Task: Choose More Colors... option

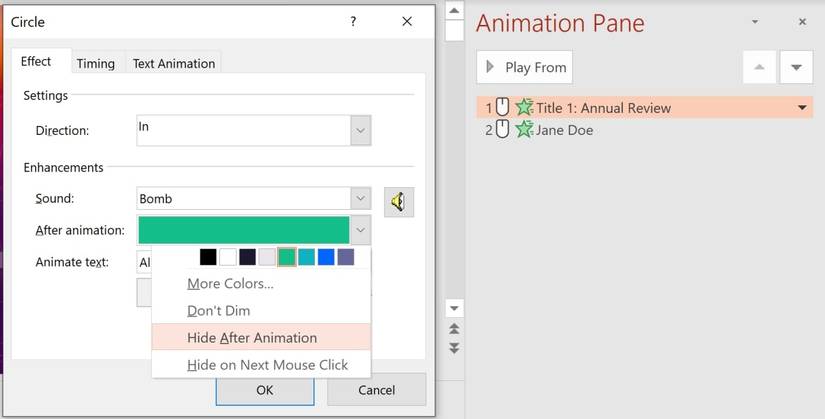Action: (x=230, y=284)
